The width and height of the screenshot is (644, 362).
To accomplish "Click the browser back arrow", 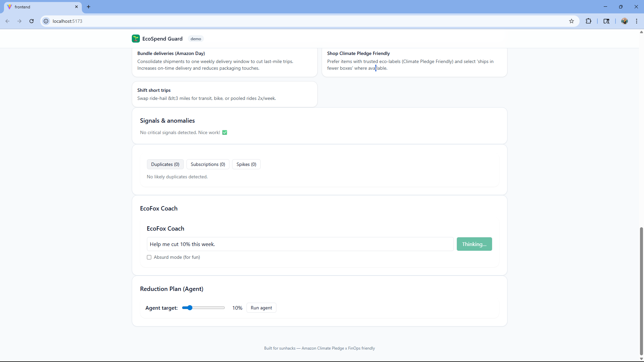I will click(7, 21).
